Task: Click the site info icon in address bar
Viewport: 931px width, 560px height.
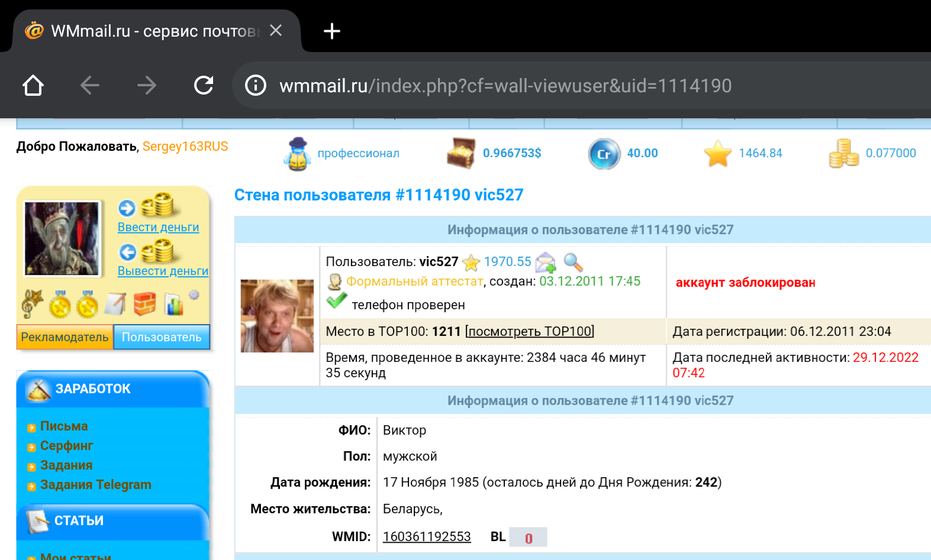Action: tap(256, 86)
